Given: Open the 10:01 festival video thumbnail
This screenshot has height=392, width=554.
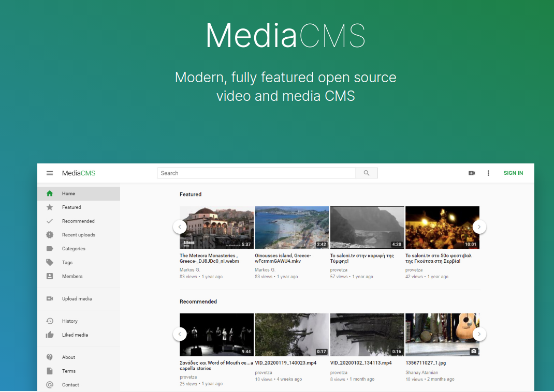Looking at the screenshot, I should point(442,228).
